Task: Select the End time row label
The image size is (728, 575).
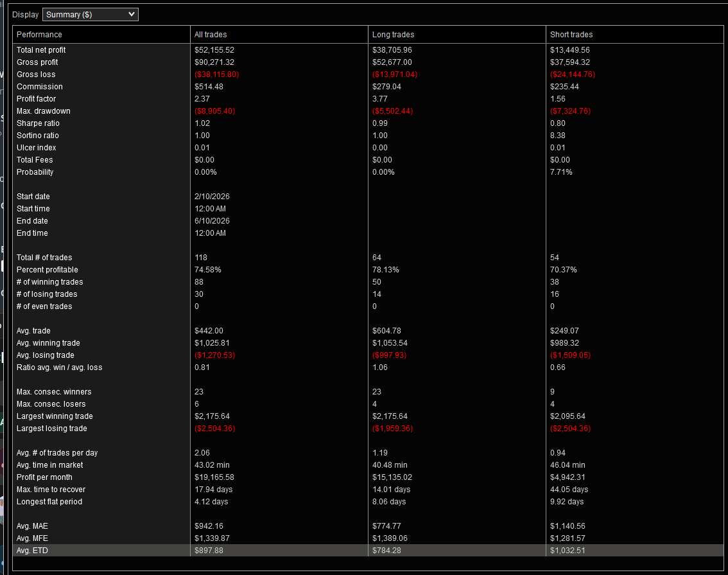Action: tap(32, 233)
